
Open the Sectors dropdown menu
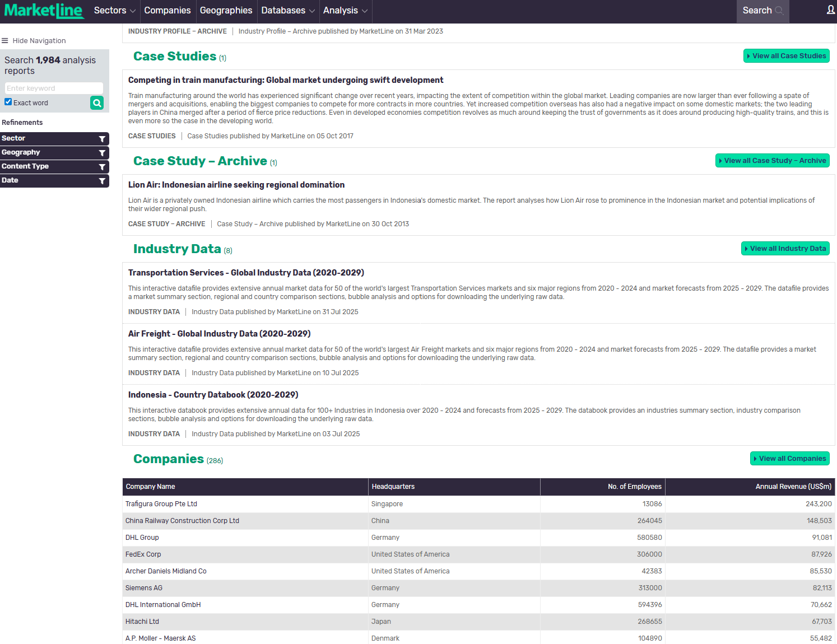click(114, 11)
